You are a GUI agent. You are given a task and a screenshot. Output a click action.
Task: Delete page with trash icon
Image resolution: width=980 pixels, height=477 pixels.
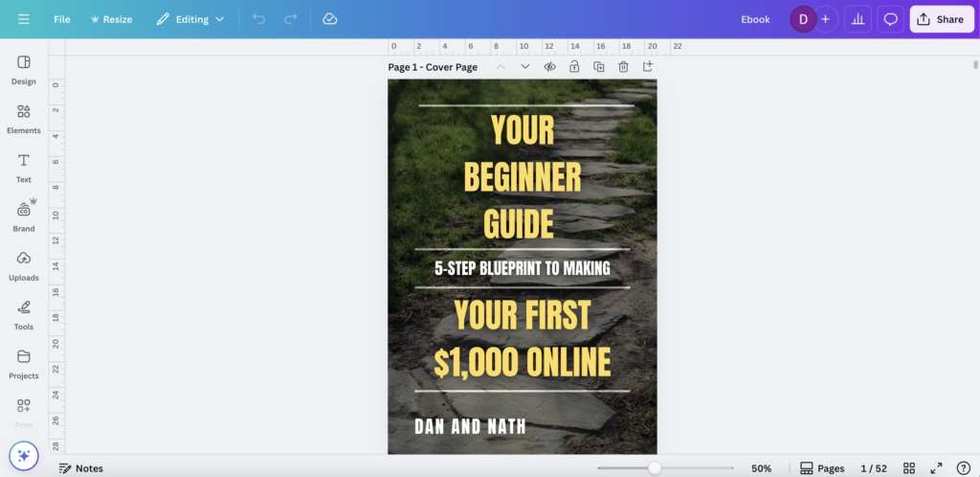(x=623, y=67)
